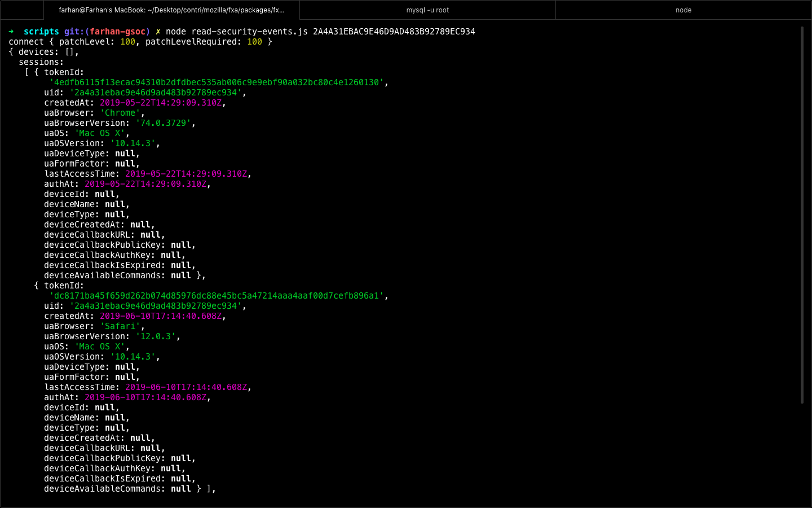Click the terminal vertical scrollbar thumb
This screenshot has width=812, height=508.
(x=802, y=214)
